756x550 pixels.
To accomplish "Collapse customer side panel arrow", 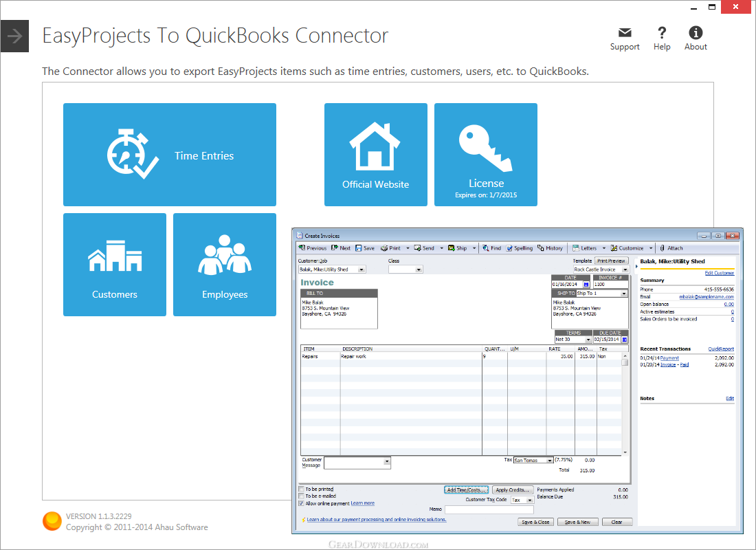I will 636,266.
